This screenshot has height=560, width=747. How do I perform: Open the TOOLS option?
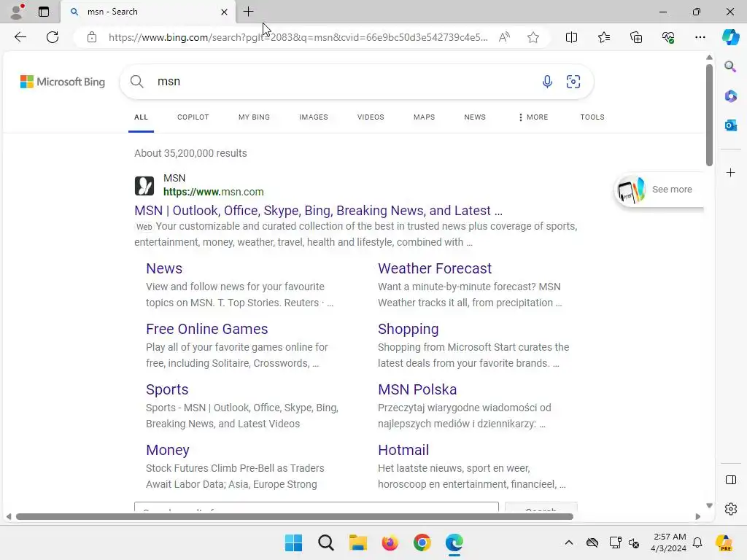(592, 117)
